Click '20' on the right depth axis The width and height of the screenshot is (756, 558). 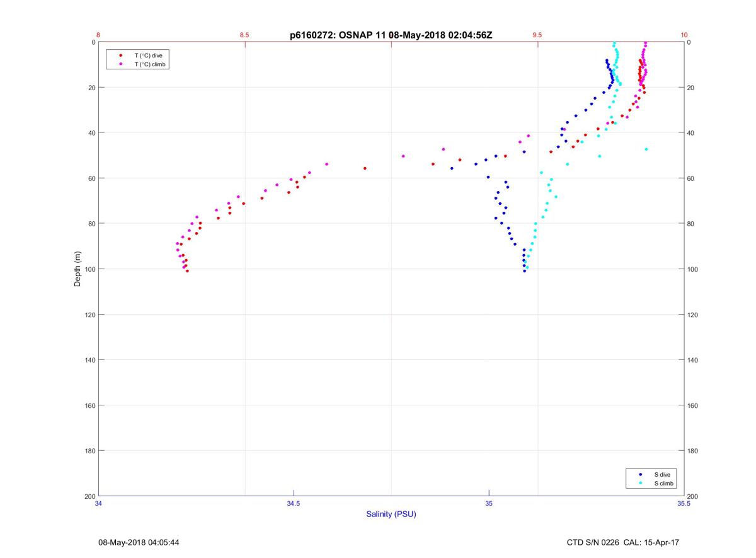point(690,88)
